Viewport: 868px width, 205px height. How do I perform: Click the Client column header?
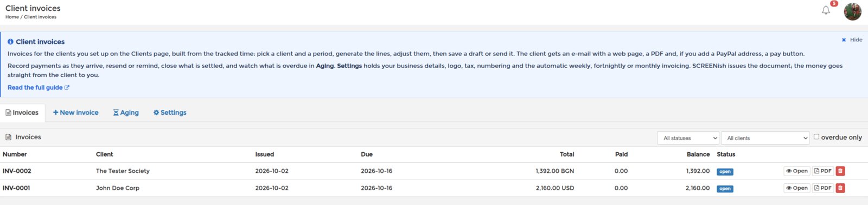tap(105, 154)
